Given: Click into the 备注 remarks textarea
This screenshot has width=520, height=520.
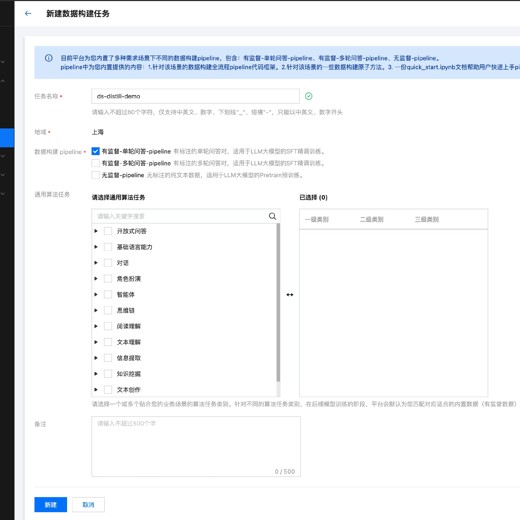Looking at the screenshot, I should click(x=196, y=446).
